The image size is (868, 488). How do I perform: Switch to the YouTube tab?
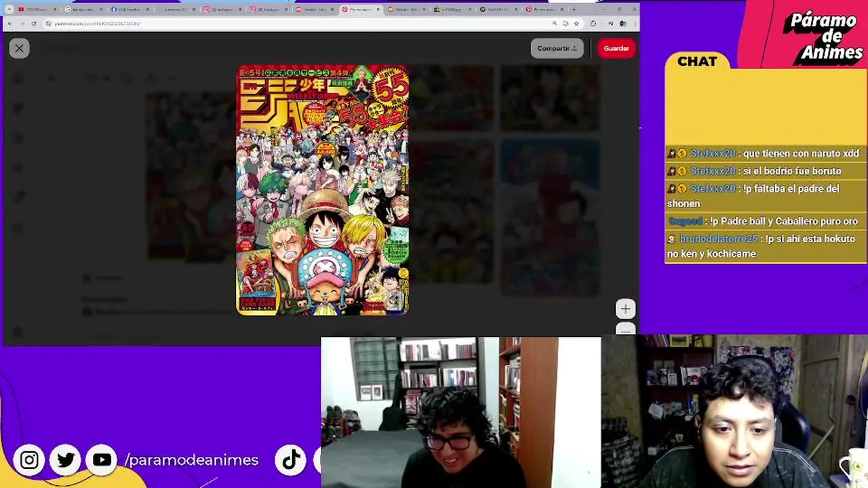tap(37, 9)
